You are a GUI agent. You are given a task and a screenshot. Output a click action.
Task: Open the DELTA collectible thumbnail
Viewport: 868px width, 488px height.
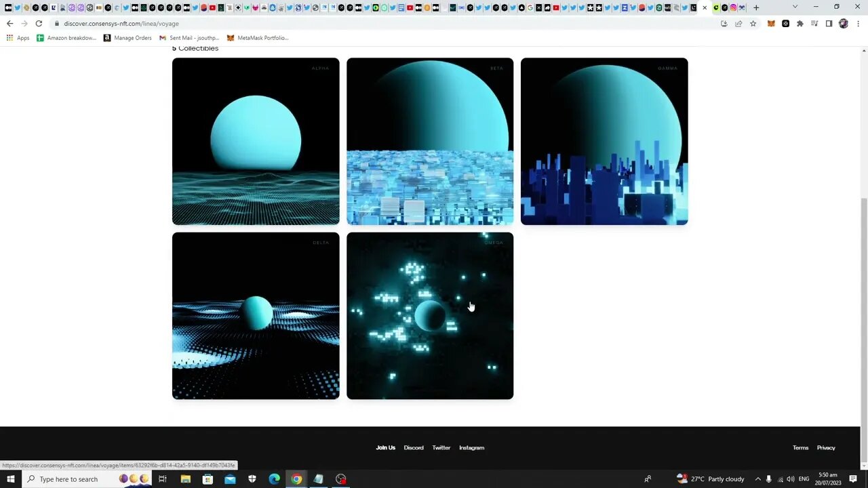click(x=256, y=316)
